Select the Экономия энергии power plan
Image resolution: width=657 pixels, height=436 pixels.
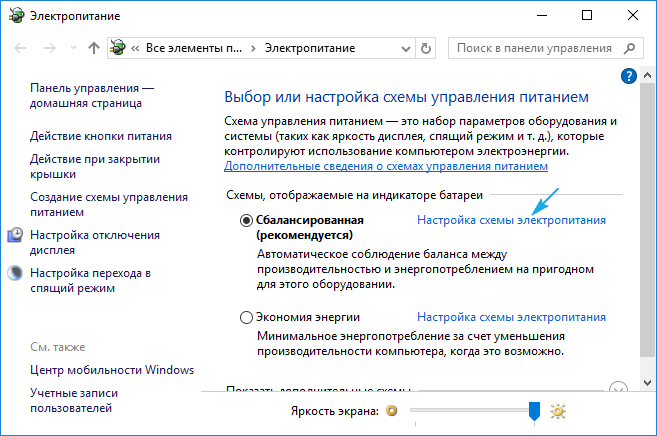coord(247,318)
